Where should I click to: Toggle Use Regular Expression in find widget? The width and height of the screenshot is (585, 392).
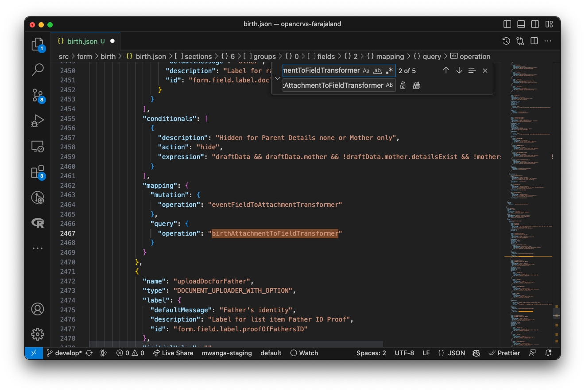click(389, 70)
